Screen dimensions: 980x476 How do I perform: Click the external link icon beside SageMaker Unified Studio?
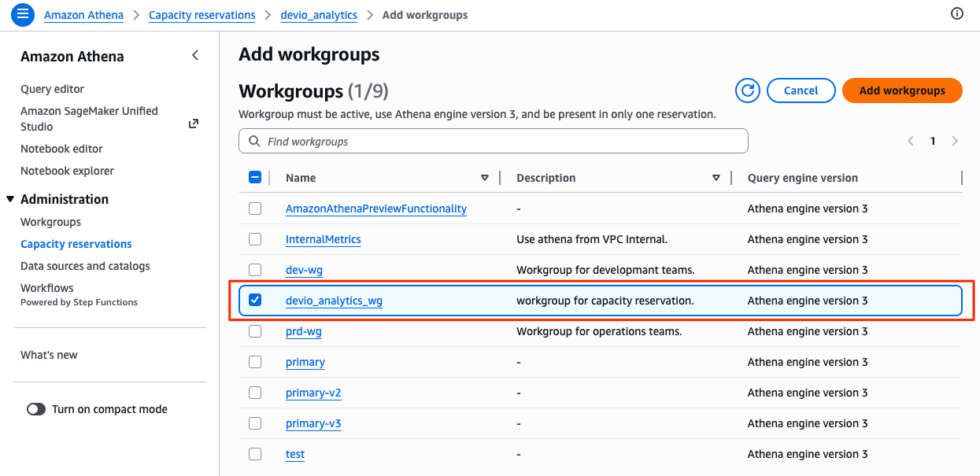194,124
